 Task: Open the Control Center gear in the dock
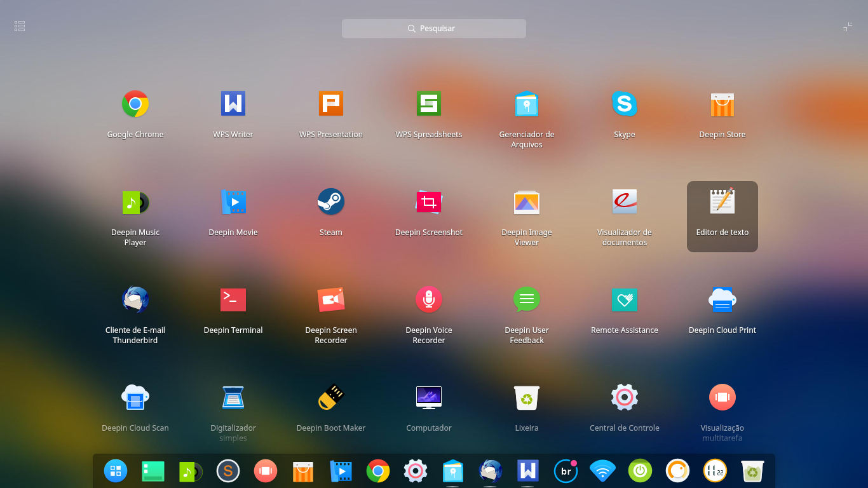[x=416, y=471]
